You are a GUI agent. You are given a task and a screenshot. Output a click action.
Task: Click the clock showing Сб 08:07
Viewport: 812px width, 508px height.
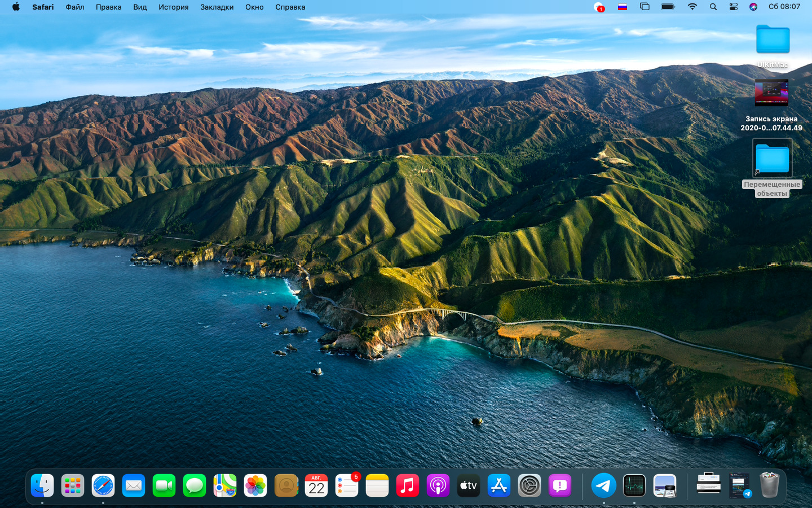click(x=784, y=7)
